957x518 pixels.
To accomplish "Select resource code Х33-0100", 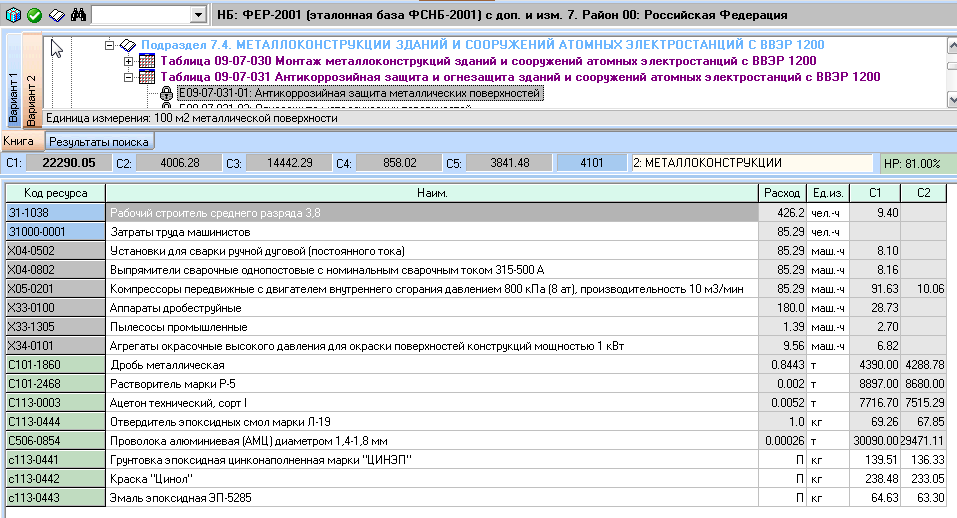I will click(56, 308).
